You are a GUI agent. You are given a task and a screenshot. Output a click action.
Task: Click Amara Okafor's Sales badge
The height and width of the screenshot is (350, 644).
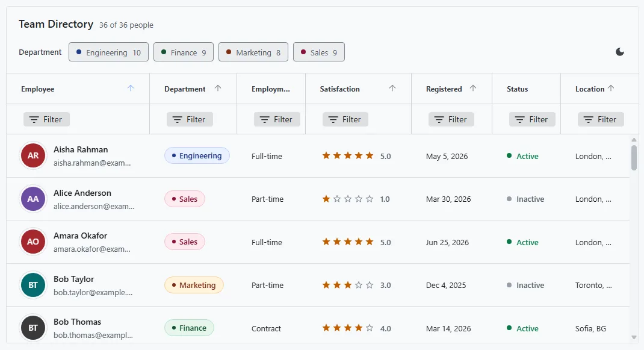point(185,242)
